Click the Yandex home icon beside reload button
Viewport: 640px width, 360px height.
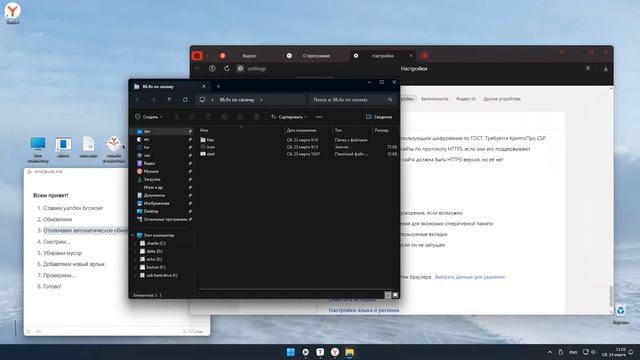[x=212, y=69]
